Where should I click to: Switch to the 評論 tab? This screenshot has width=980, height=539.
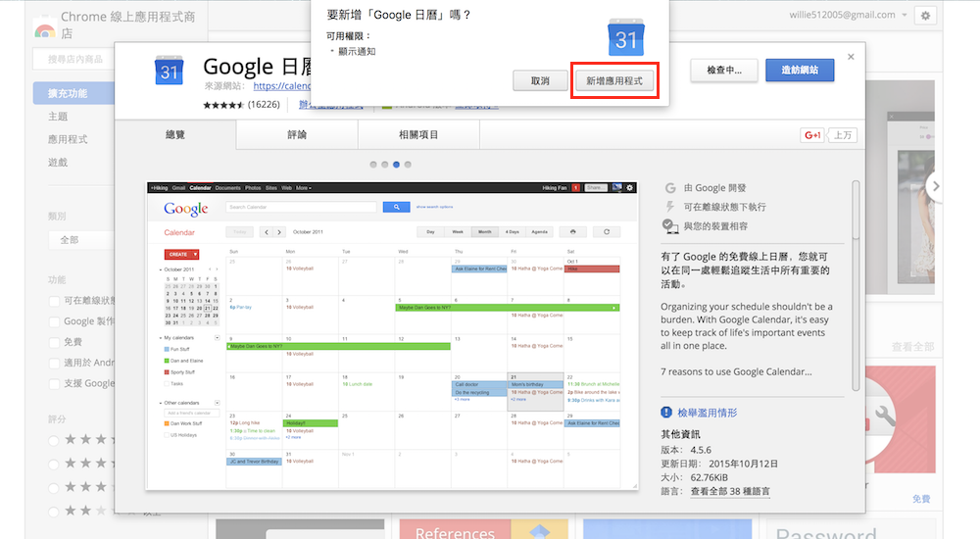[297, 135]
